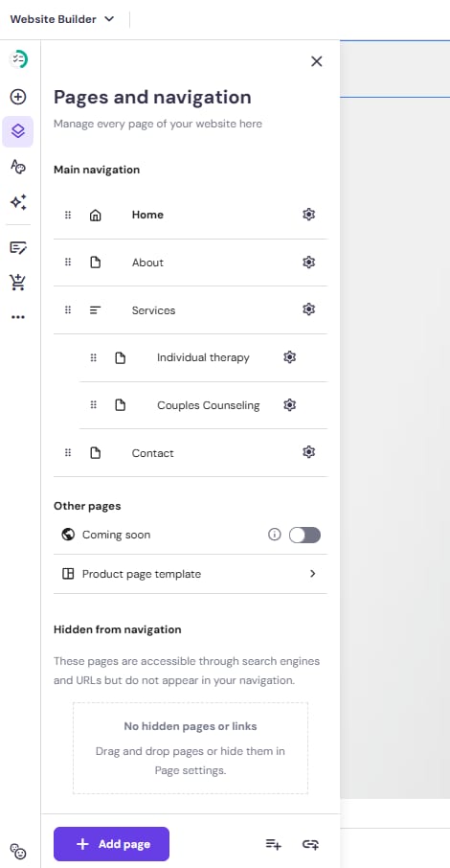Open the more options ellipsis in sidebar
450x868 pixels.
point(18,317)
